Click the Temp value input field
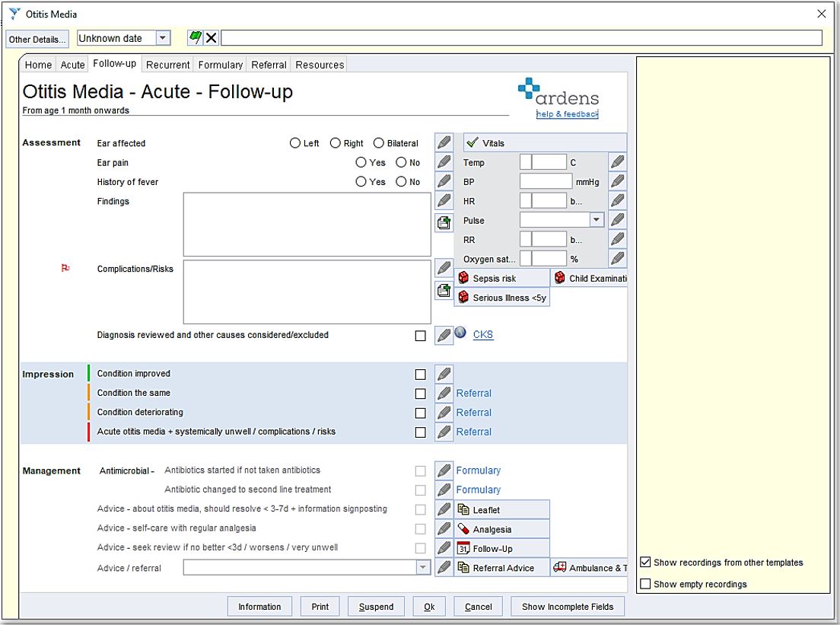The width and height of the screenshot is (840, 625). point(549,162)
